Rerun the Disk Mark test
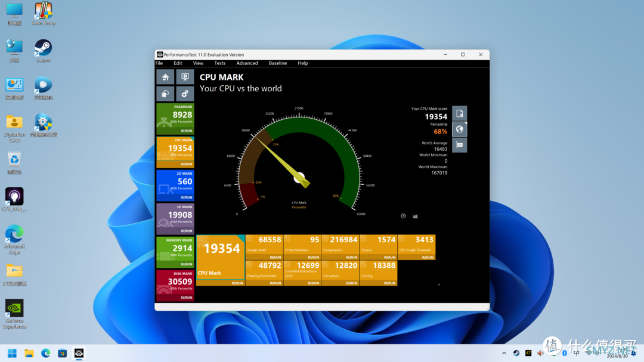Viewport: 644px width, 362px height. click(187, 298)
